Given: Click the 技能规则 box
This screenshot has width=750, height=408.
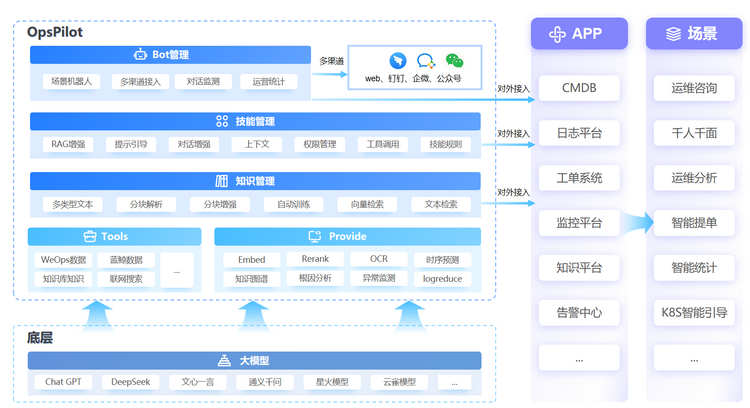Looking at the screenshot, I should click(x=445, y=144).
